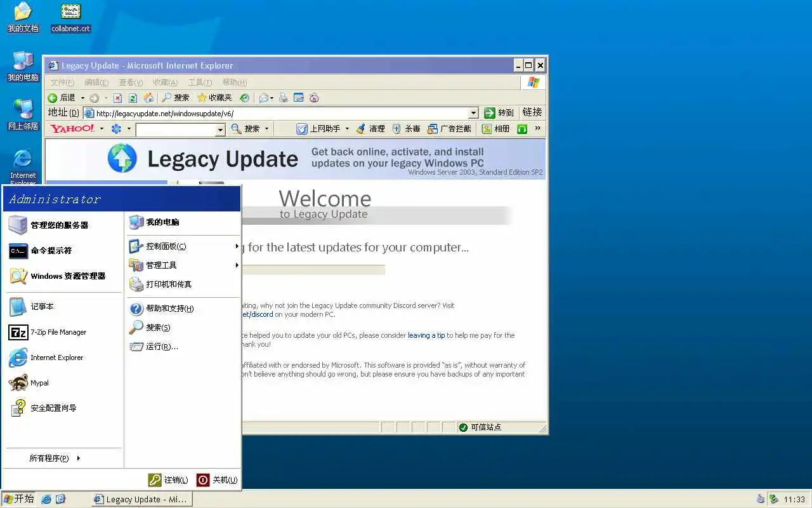
Task: Open 打印机和传真 in Start menu
Action: pos(183,284)
